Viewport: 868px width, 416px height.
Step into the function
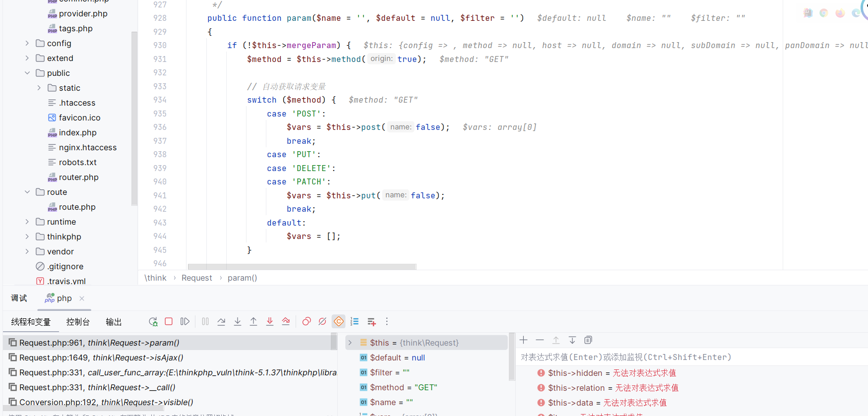click(238, 321)
